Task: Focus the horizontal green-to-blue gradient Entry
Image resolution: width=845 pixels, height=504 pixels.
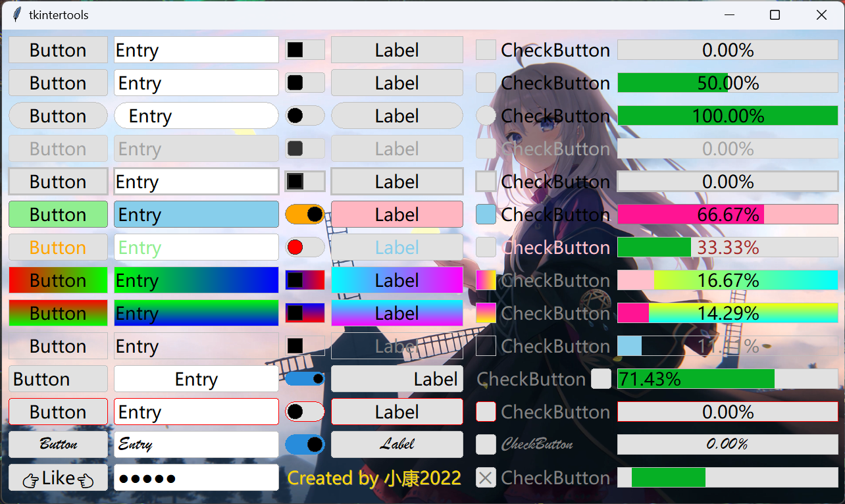Action: click(x=196, y=280)
